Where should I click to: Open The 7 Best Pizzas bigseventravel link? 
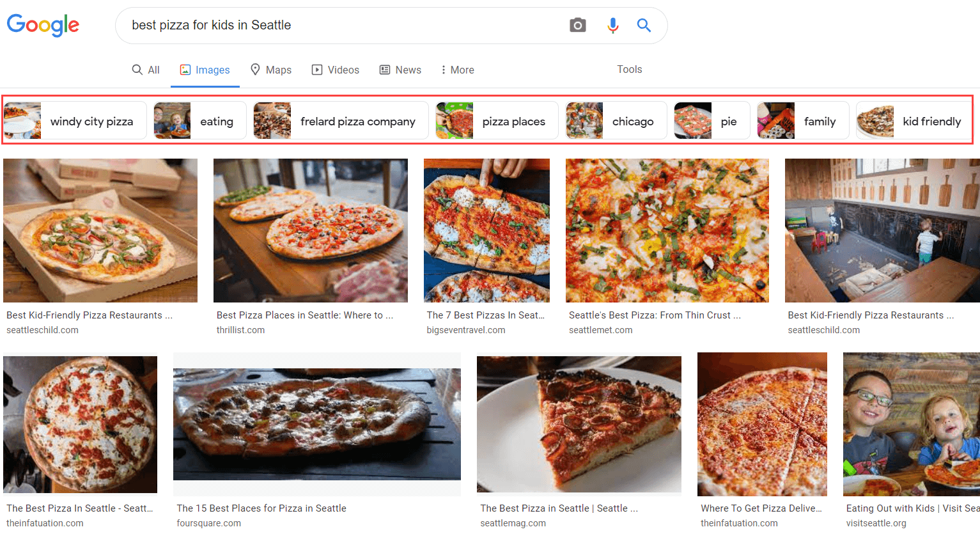coord(486,315)
